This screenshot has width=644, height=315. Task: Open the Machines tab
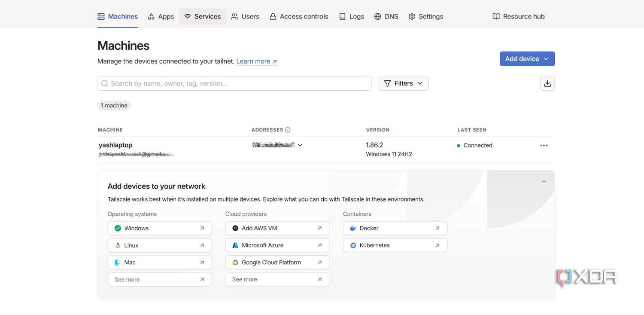tap(118, 16)
